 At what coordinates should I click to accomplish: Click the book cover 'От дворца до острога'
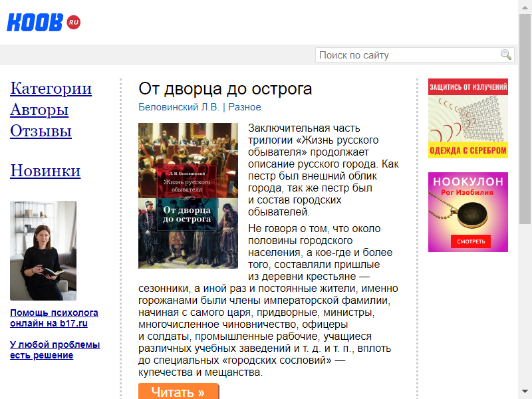point(188,196)
